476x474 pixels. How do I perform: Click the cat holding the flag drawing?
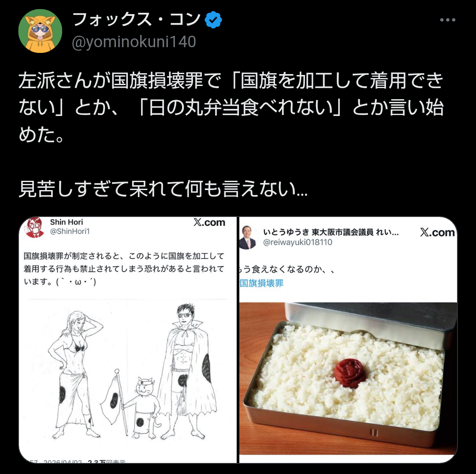144,407
